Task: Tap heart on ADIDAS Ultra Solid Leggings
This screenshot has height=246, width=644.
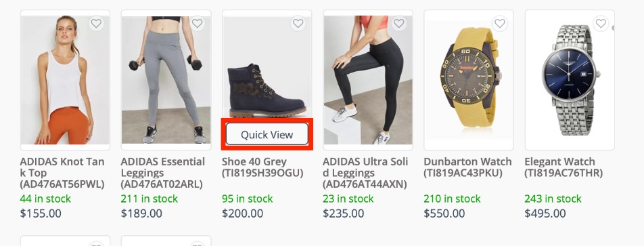Action: [x=399, y=24]
